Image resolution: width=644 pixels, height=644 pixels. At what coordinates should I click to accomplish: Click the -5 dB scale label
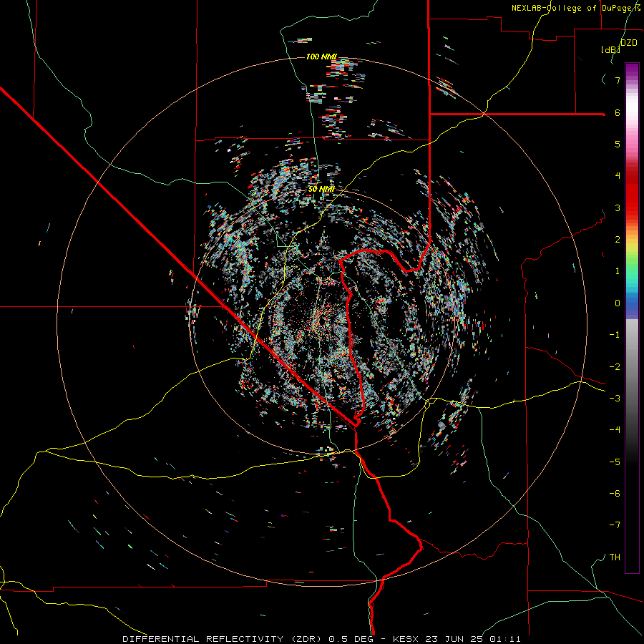[x=615, y=462]
